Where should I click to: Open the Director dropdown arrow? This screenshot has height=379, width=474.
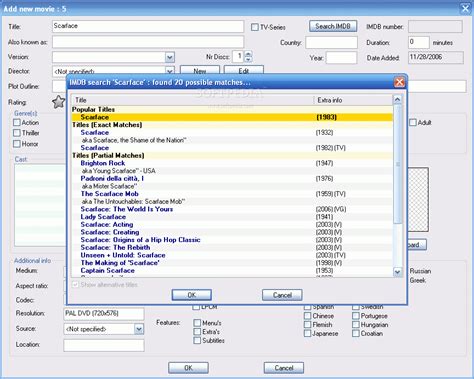pyautogui.click(x=170, y=71)
